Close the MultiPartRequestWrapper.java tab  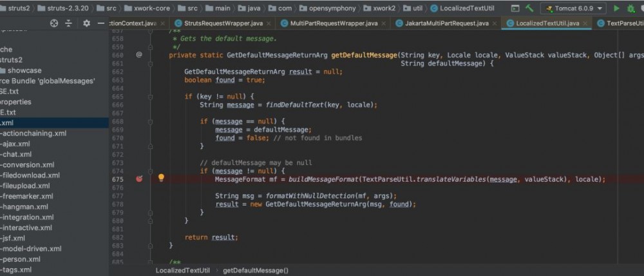[384, 23]
